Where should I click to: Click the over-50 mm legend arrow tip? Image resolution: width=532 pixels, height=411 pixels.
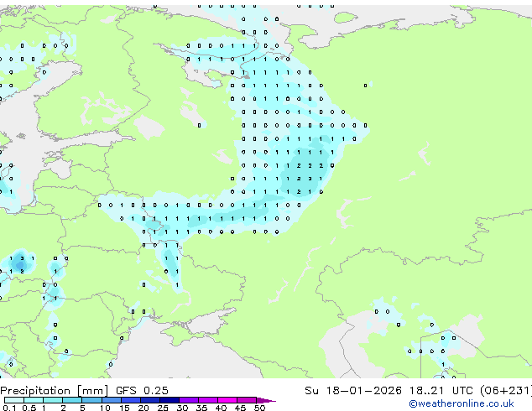(266, 400)
